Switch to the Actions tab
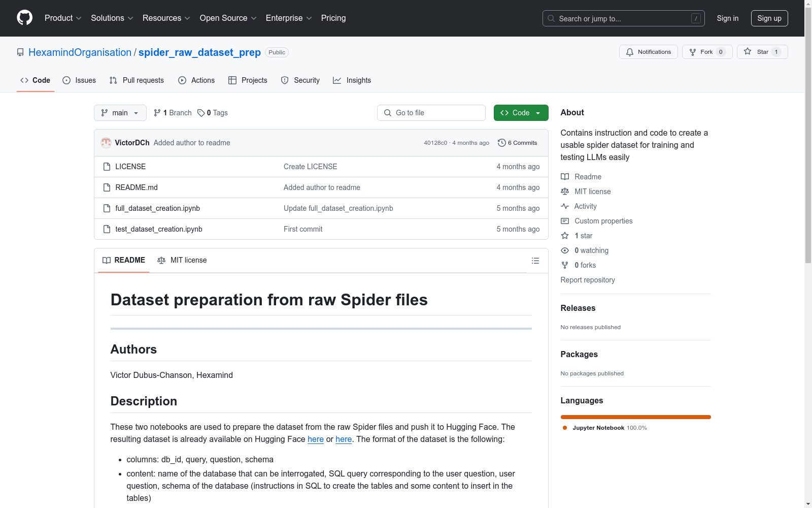Image resolution: width=812 pixels, height=508 pixels. [x=196, y=80]
